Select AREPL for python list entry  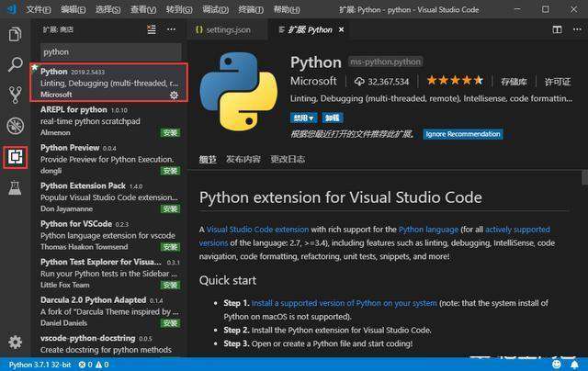coord(109,120)
